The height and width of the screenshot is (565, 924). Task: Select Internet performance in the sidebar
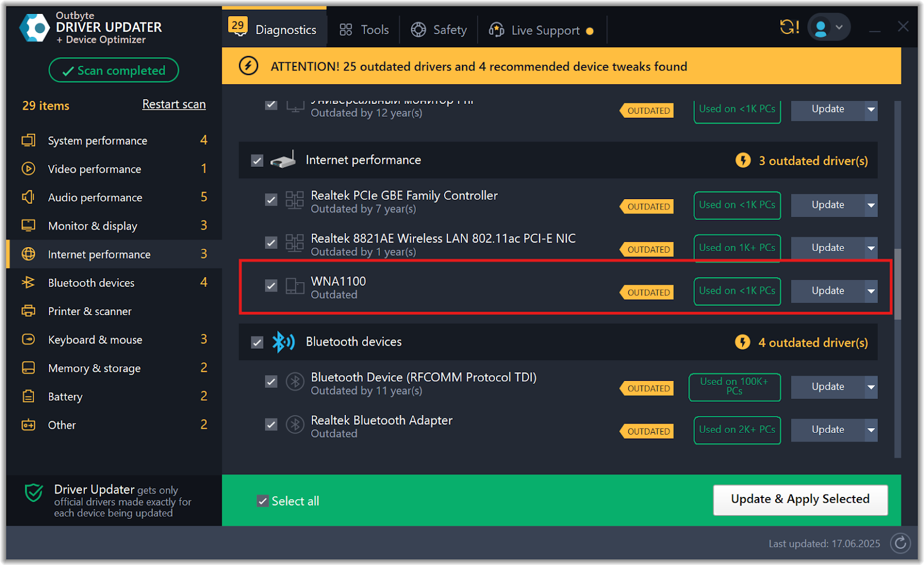click(114, 254)
